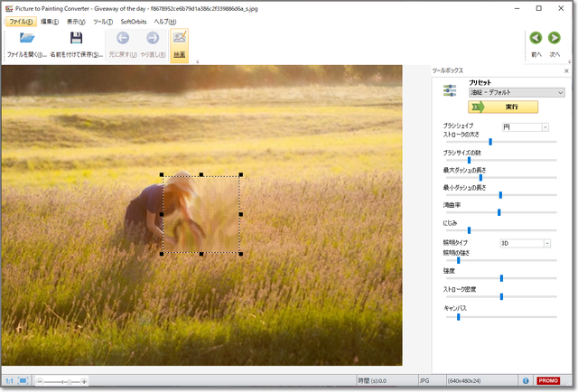Click the blue info icon in status bar
The image size is (578, 392).
coord(526,381)
